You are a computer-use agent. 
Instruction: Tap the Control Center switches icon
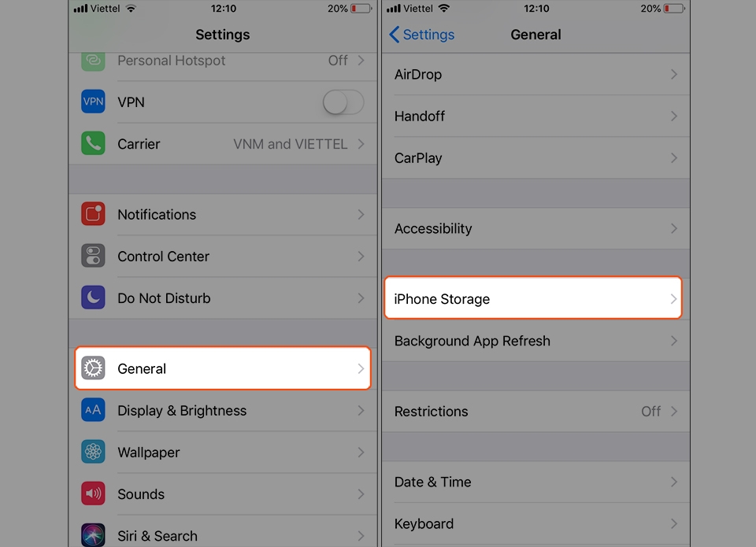point(93,256)
